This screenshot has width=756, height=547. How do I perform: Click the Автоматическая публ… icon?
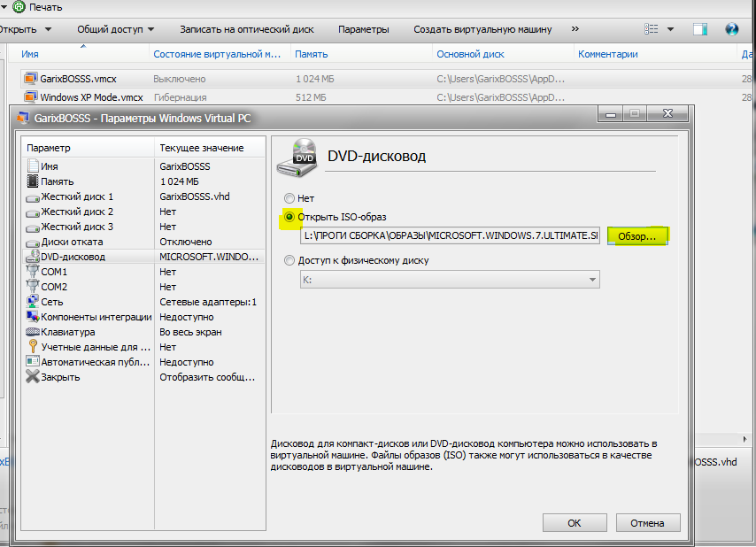[32, 361]
